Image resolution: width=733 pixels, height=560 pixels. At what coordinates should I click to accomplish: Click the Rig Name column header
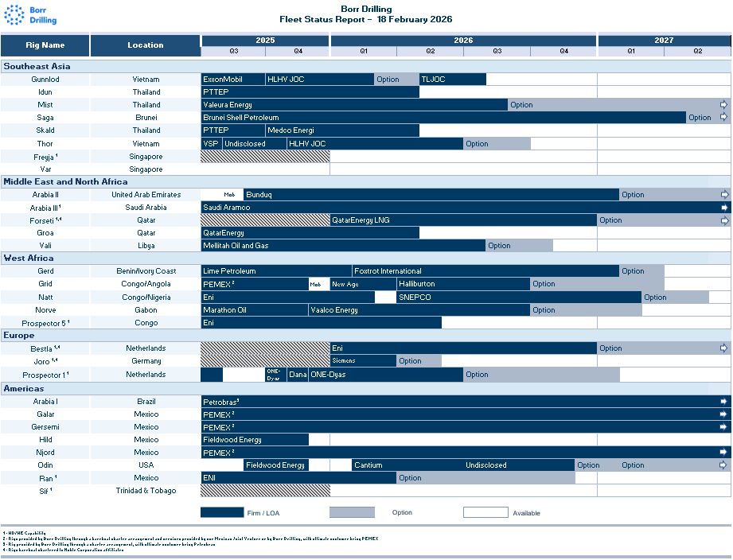(x=45, y=45)
